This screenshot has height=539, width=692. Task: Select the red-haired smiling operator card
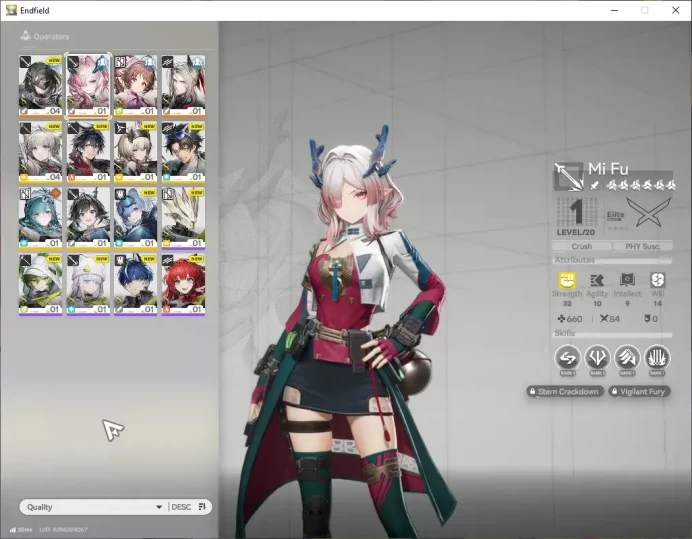coord(183,284)
